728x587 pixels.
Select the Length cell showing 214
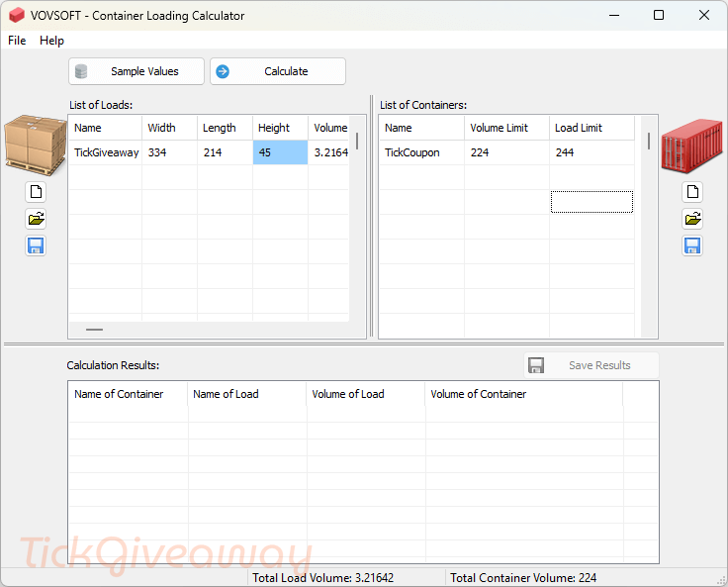pyautogui.click(x=226, y=152)
